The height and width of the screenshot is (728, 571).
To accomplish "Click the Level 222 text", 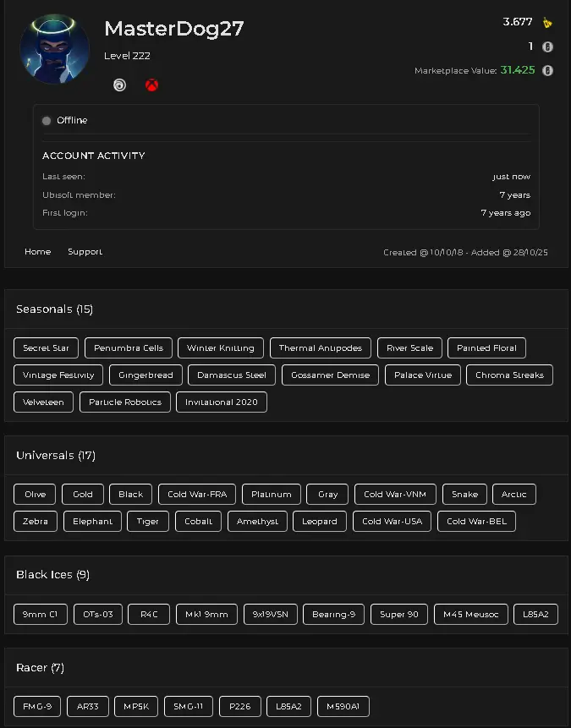I will pos(127,56).
